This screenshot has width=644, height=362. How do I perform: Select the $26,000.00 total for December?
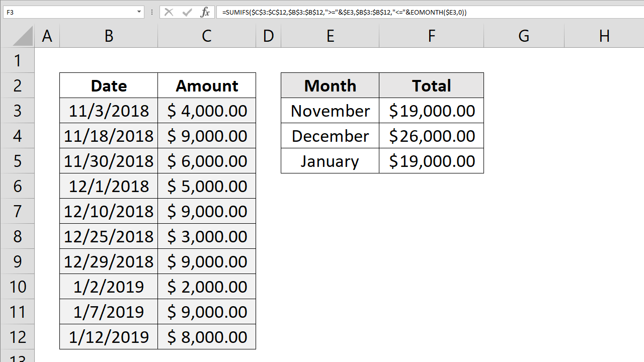pyautogui.click(x=431, y=136)
